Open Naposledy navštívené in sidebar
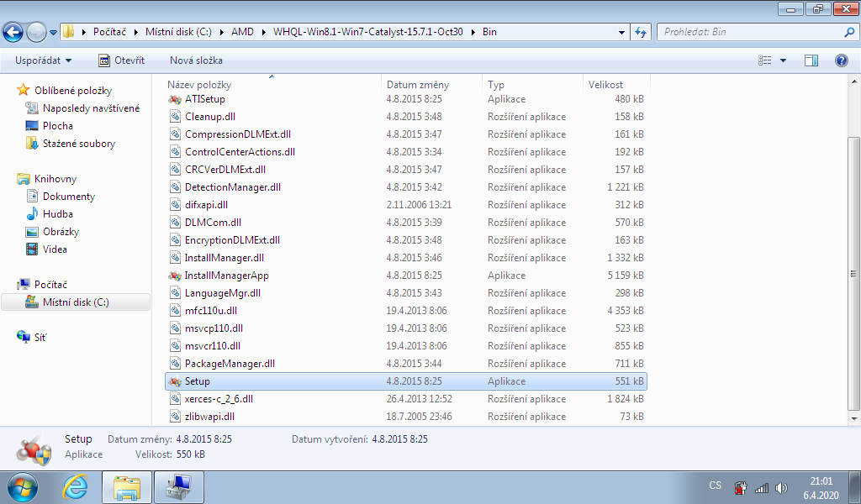The image size is (861, 504). click(91, 108)
